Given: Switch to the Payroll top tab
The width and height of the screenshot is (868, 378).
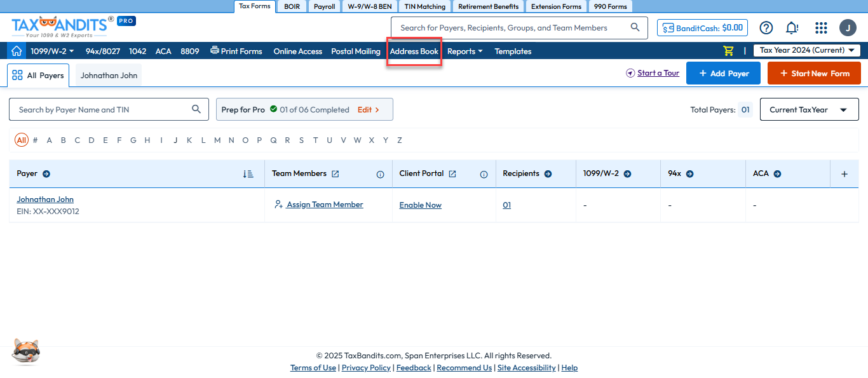Looking at the screenshot, I should (324, 6).
